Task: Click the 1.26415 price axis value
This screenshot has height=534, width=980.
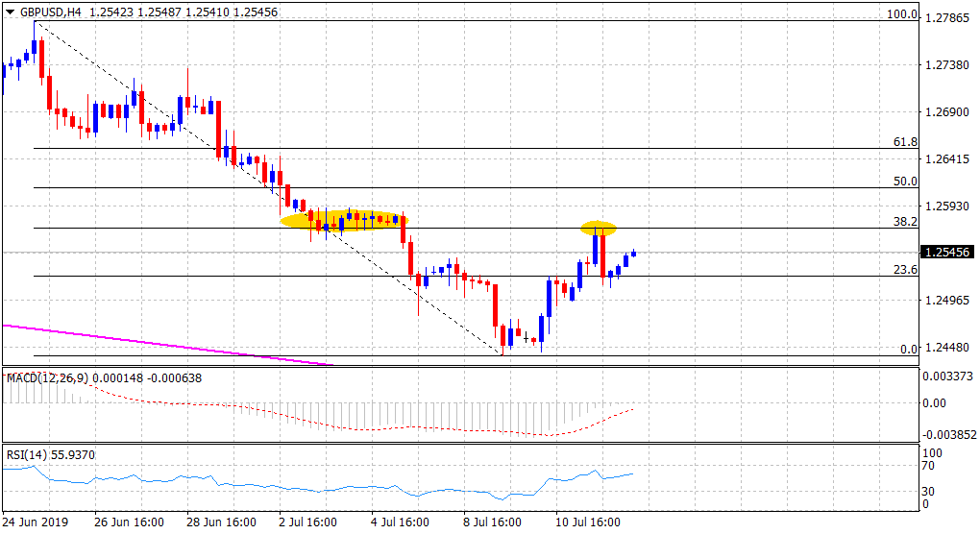Action: [x=947, y=159]
